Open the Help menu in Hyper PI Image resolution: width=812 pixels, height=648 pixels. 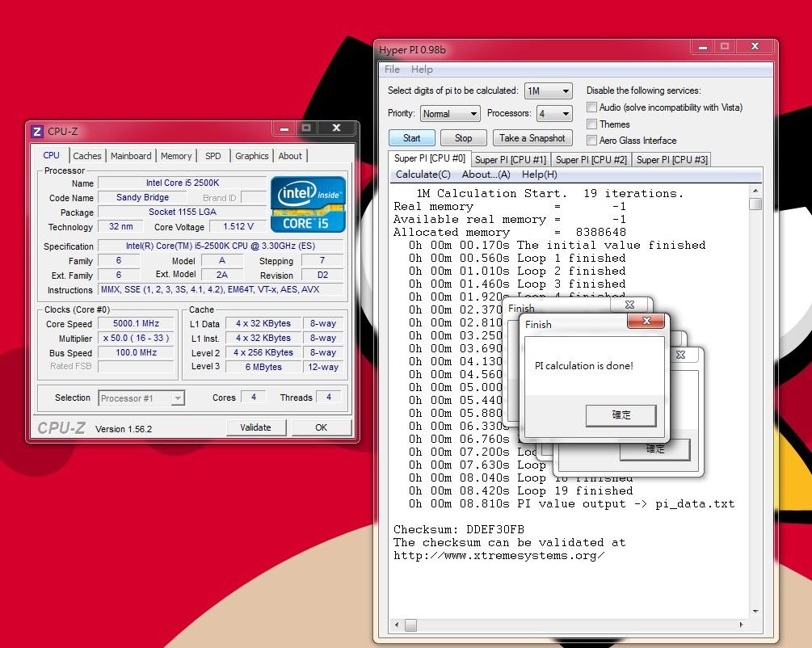[422, 69]
